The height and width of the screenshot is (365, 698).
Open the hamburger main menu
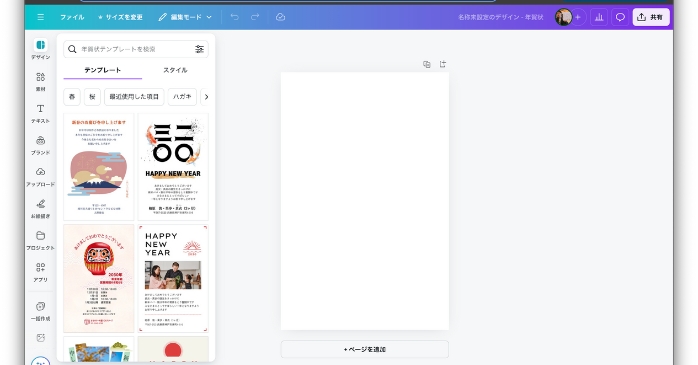pos(41,17)
